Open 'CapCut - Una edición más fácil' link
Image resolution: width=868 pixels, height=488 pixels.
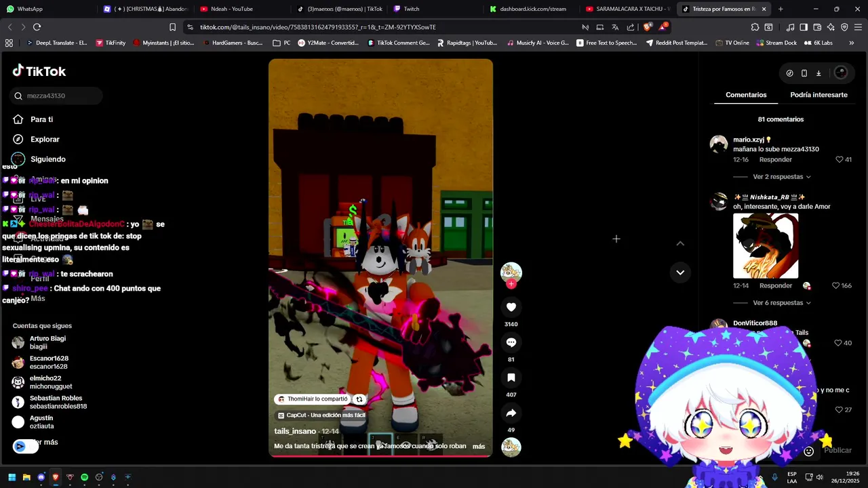click(321, 415)
